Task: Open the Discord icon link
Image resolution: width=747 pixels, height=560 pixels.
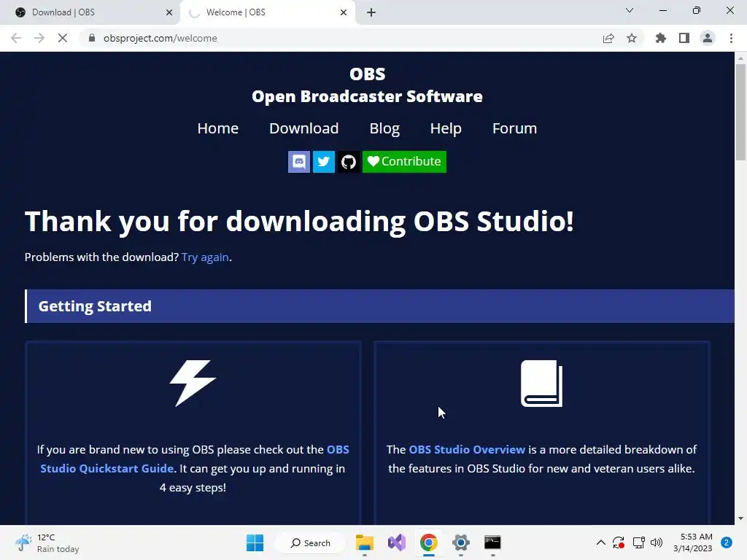Action: coord(298,161)
